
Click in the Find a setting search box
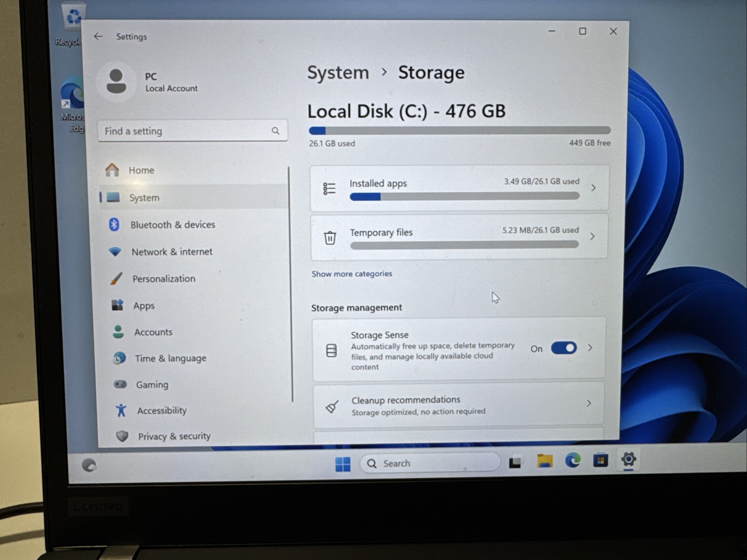(x=192, y=131)
